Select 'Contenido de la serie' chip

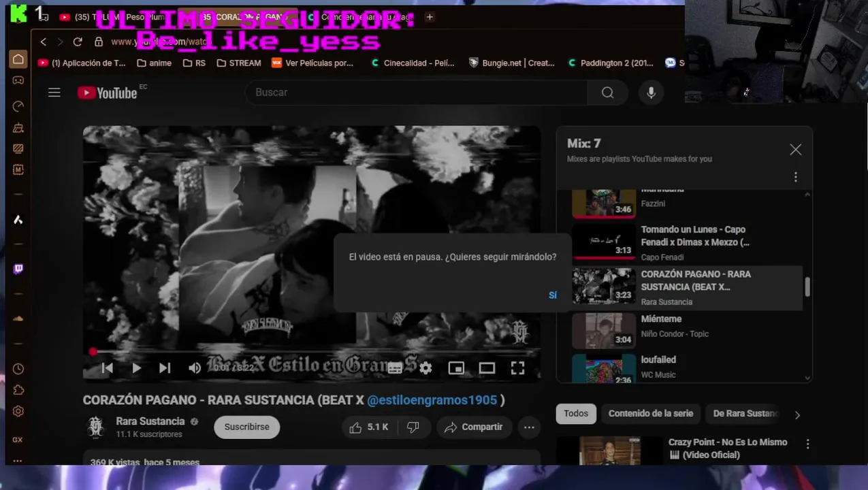pyautogui.click(x=651, y=413)
